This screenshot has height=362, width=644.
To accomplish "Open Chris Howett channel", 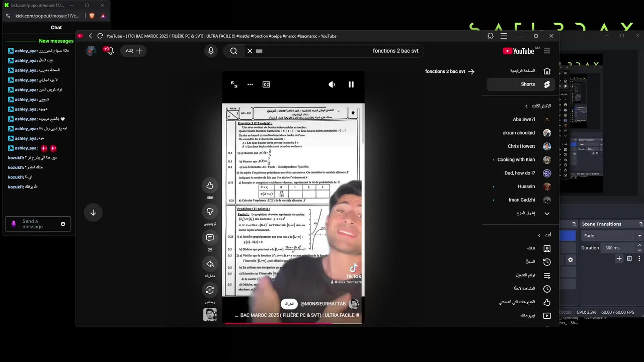I will point(521,146).
